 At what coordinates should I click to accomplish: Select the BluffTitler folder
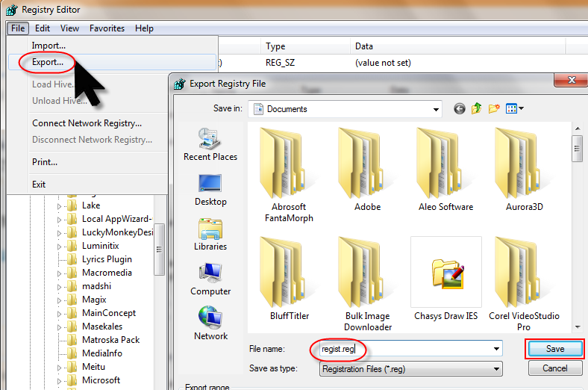click(x=289, y=279)
